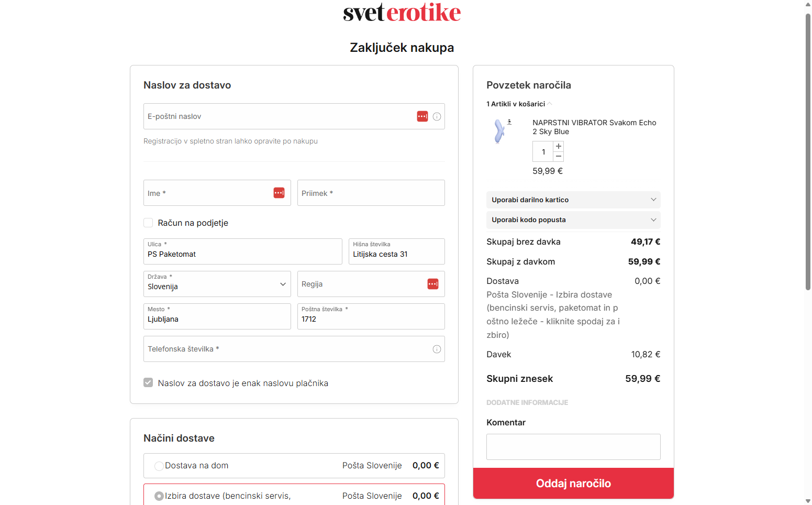This screenshot has width=812, height=505.
Task: Click the Komentar text box
Action: pyautogui.click(x=573, y=447)
